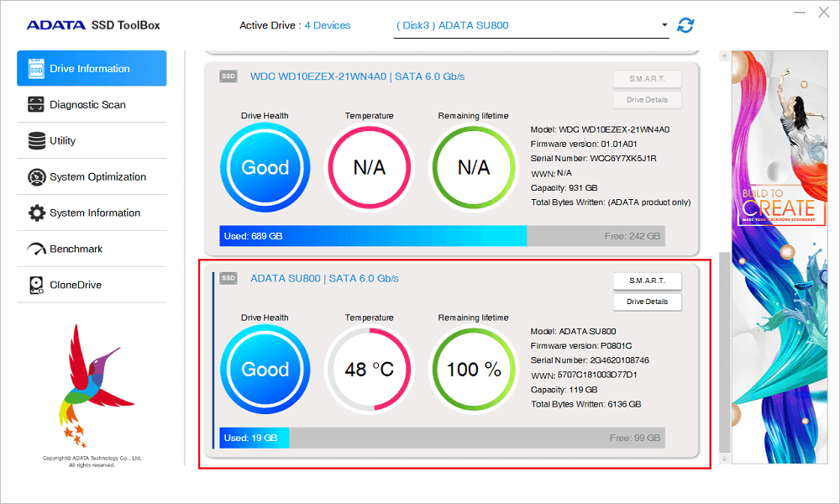Click the Drive Information SSD icon
This screenshot has height=504, width=840.
36,69
